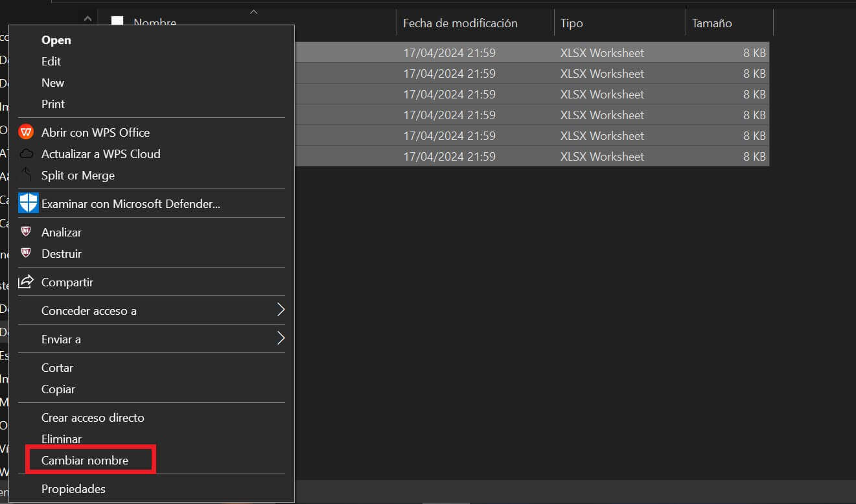The width and height of the screenshot is (856, 504).
Task: Select Propiedades in the context menu
Action: tap(73, 489)
